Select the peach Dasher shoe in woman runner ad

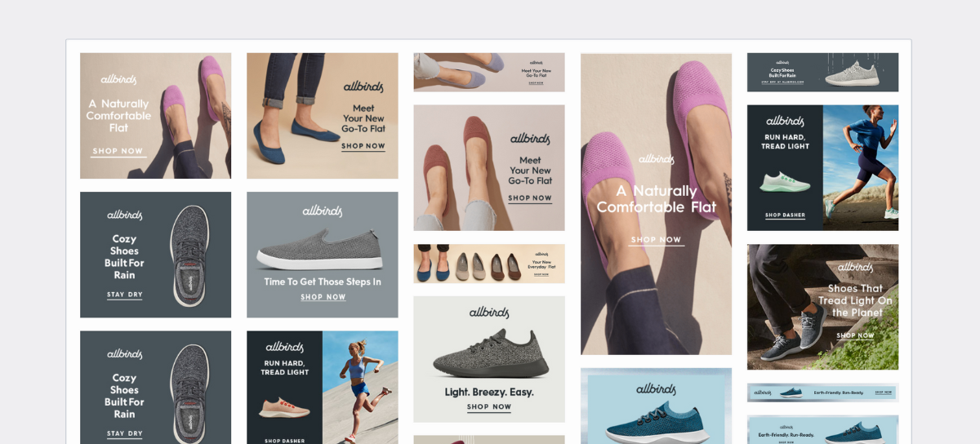[284, 407]
